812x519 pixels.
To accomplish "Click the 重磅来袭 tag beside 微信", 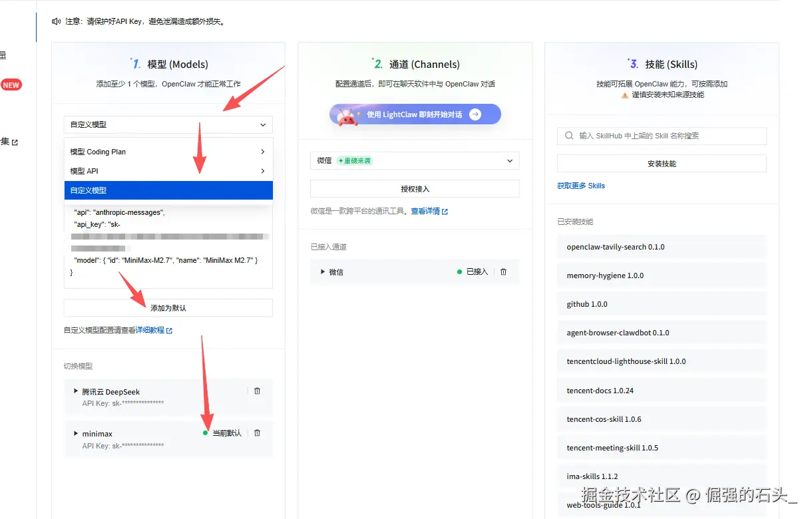I will (355, 160).
